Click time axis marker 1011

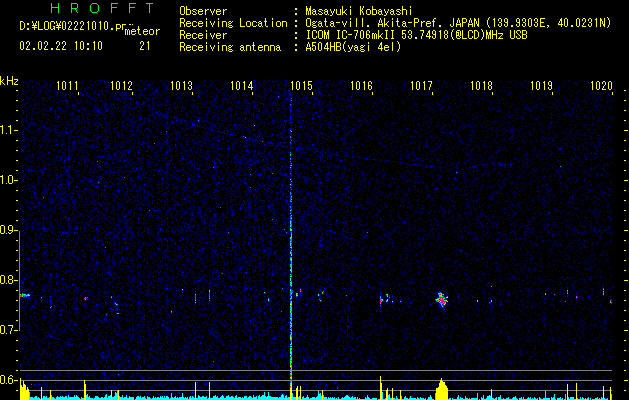(x=67, y=86)
